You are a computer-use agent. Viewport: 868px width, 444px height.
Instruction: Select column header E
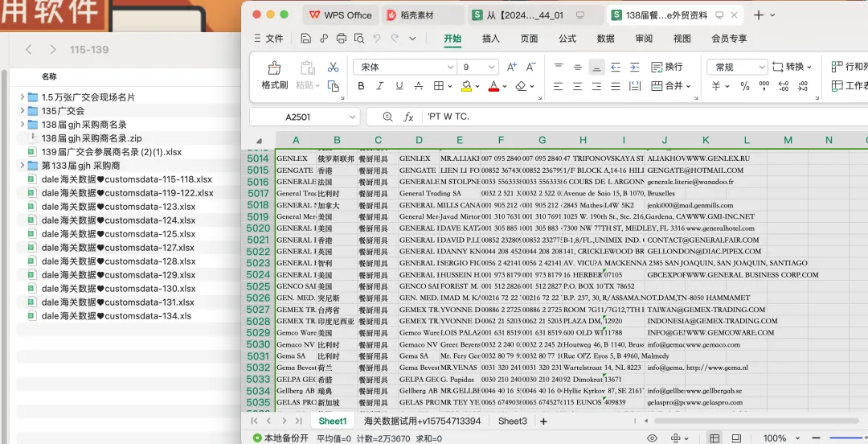pos(460,140)
